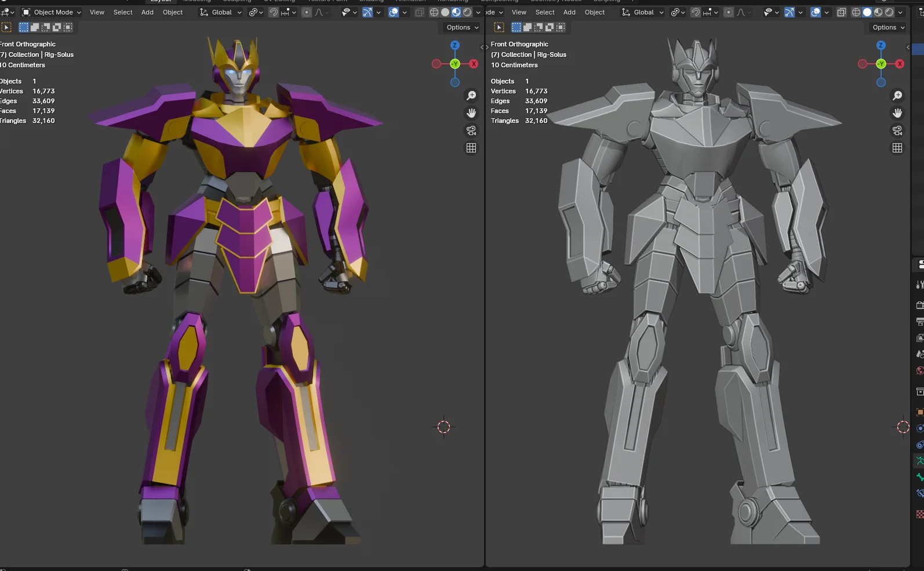Open Object menu in left viewport
The height and width of the screenshot is (571, 924).
[x=173, y=12]
